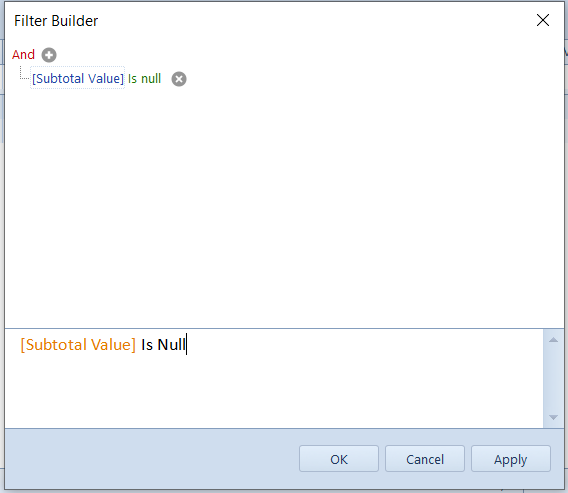This screenshot has width=568, height=493.
Task: Change the [Subtotal Value] field in tree
Action: coord(78,78)
